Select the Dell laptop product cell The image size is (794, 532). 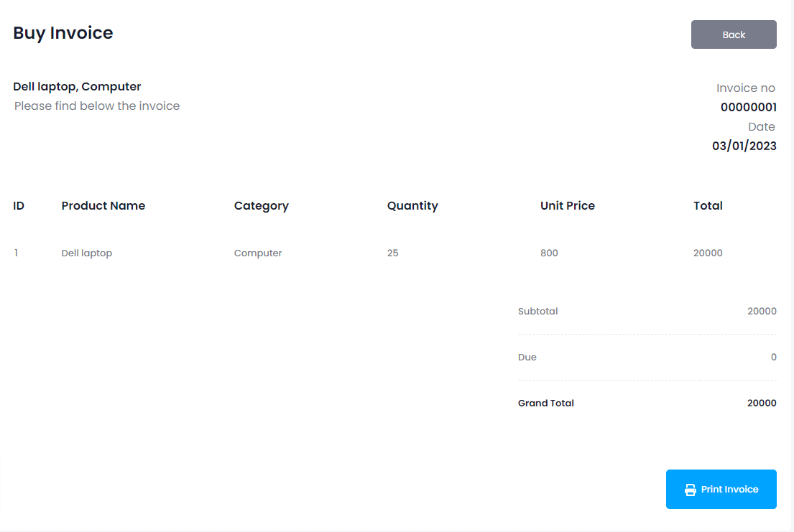pyautogui.click(x=87, y=253)
